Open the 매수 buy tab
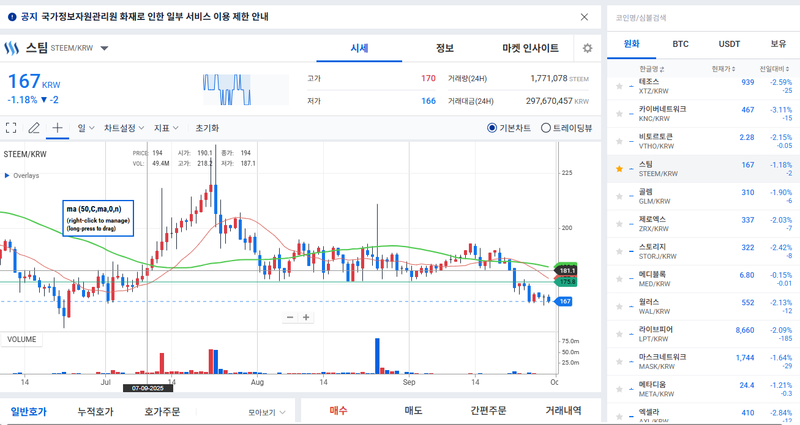The image size is (800, 425). [339, 410]
